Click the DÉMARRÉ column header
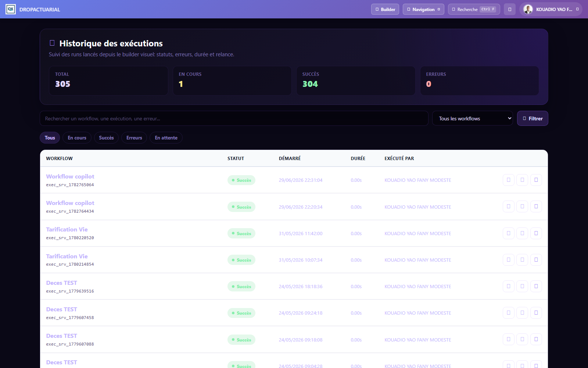The width and height of the screenshot is (588, 368). (x=290, y=159)
